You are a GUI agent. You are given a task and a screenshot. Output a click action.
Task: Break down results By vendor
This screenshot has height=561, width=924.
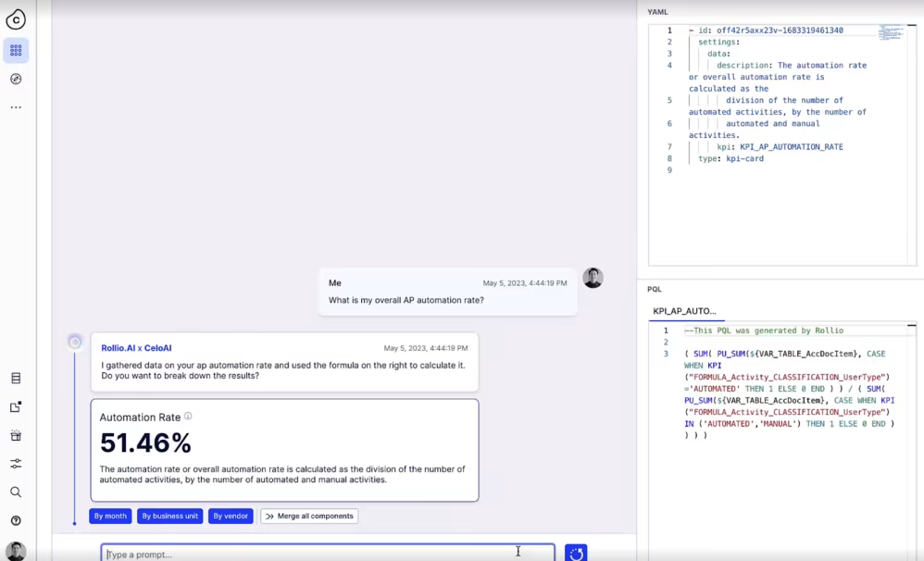(x=231, y=516)
